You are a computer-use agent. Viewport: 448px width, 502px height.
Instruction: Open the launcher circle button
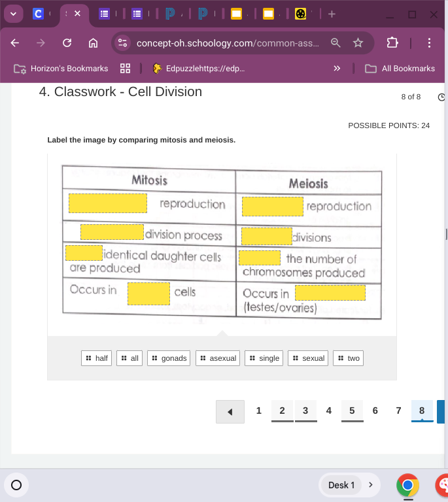16,485
